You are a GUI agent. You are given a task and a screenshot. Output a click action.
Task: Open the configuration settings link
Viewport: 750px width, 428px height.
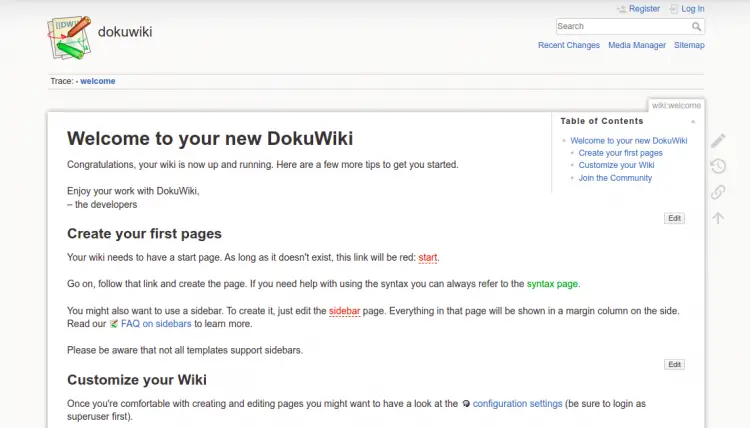517,404
